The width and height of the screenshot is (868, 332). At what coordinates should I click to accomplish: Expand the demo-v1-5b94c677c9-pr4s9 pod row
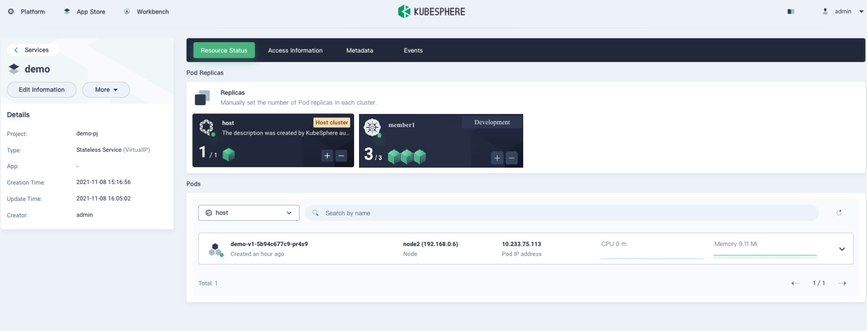pos(842,249)
